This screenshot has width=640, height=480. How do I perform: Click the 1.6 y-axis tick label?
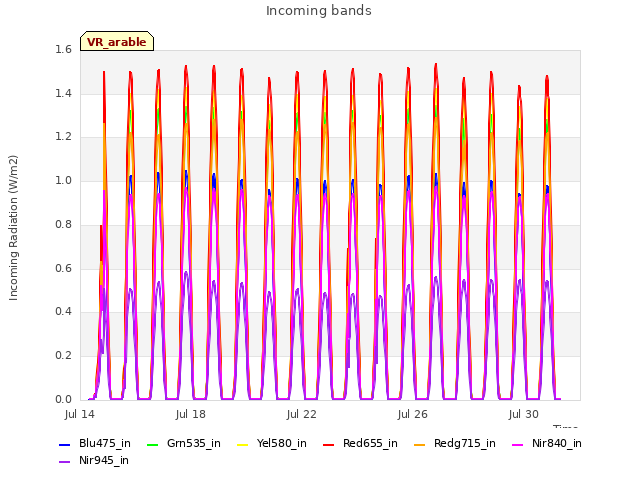pyautogui.click(x=63, y=50)
